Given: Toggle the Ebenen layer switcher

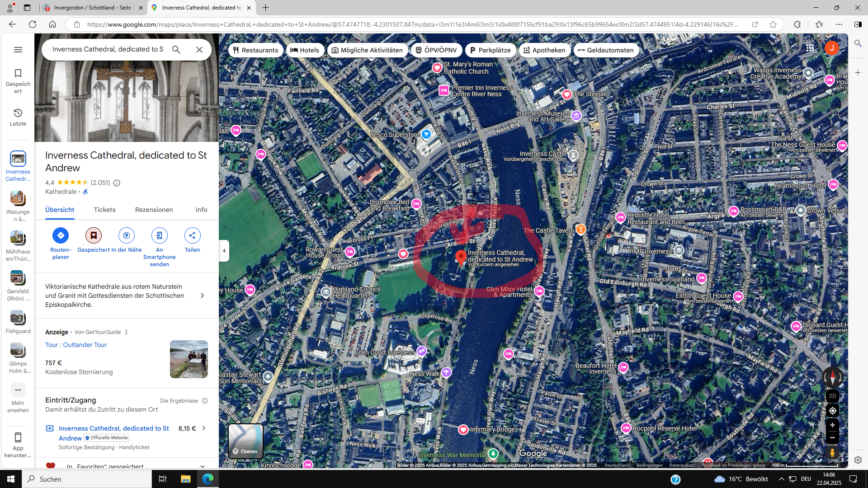Looking at the screenshot, I should (245, 441).
